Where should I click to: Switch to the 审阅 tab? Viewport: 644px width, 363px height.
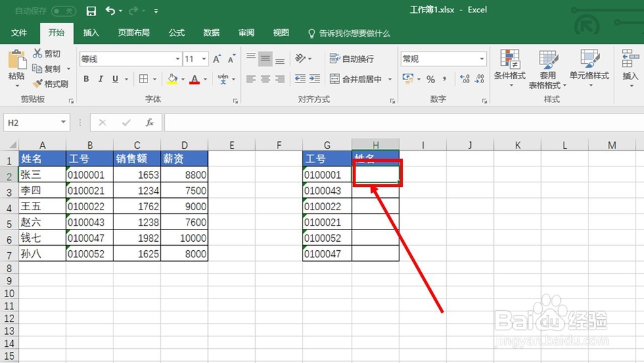[246, 33]
